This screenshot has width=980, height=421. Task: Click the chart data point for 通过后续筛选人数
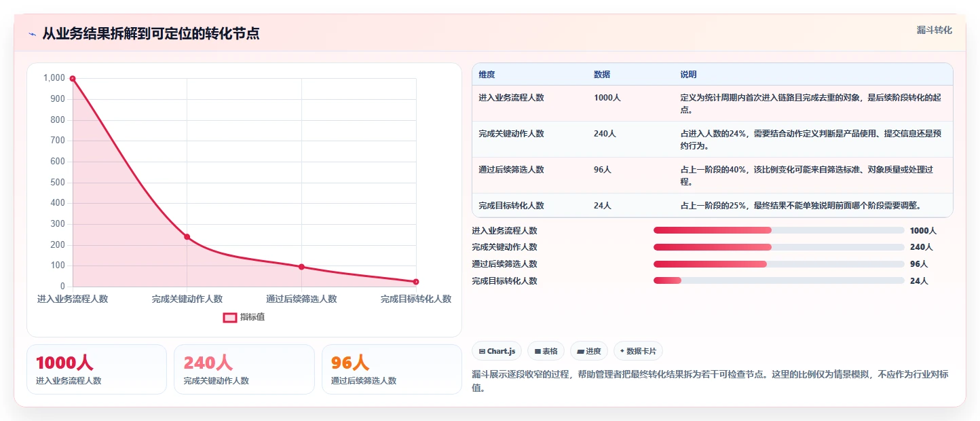tap(301, 267)
